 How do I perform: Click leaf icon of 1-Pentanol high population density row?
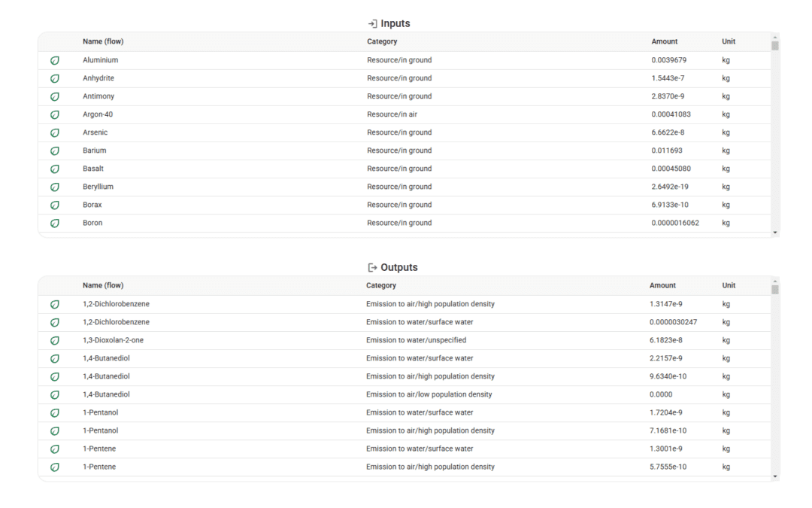tap(55, 430)
